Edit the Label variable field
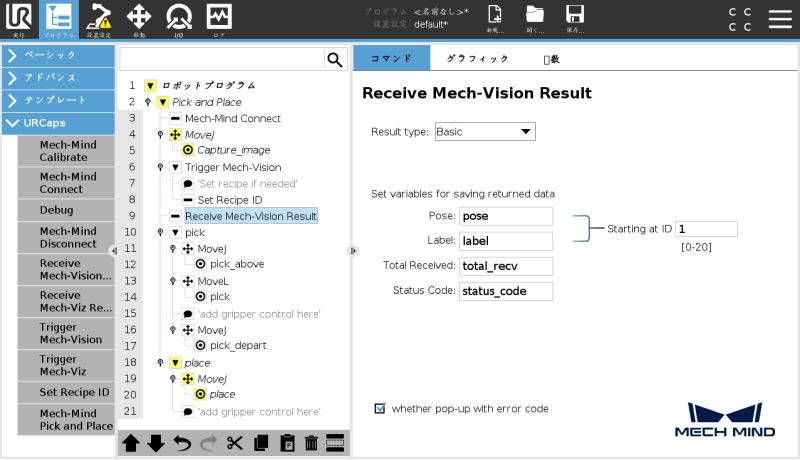 click(506, 241)
